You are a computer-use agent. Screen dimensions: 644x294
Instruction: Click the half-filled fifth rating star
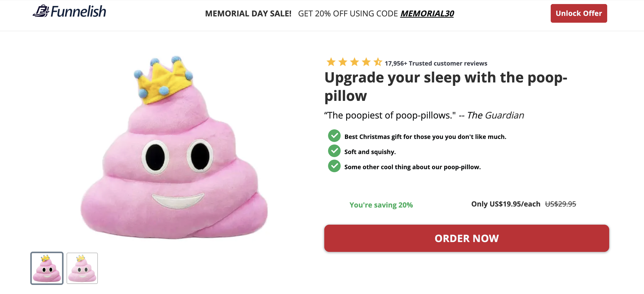click(x=378, y=62)
